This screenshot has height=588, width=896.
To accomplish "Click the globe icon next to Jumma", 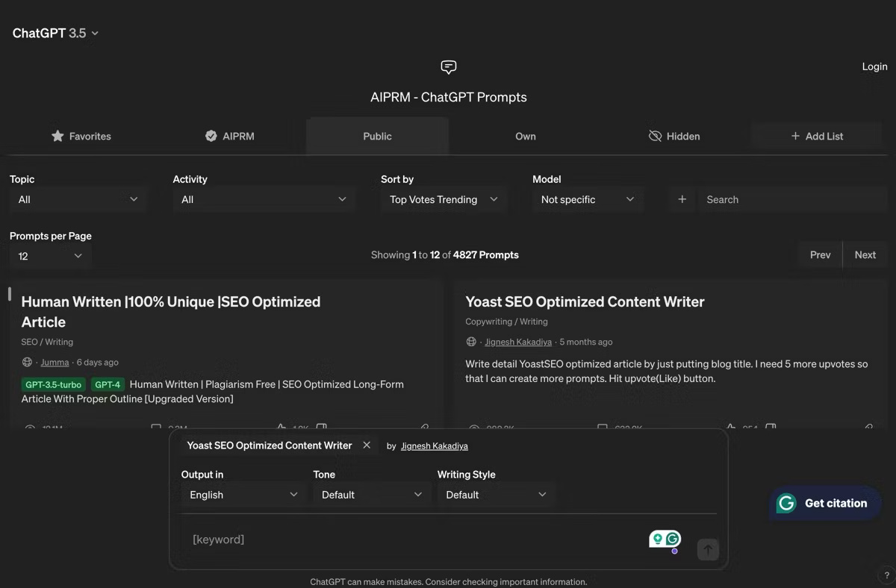I will click(26, 362).
